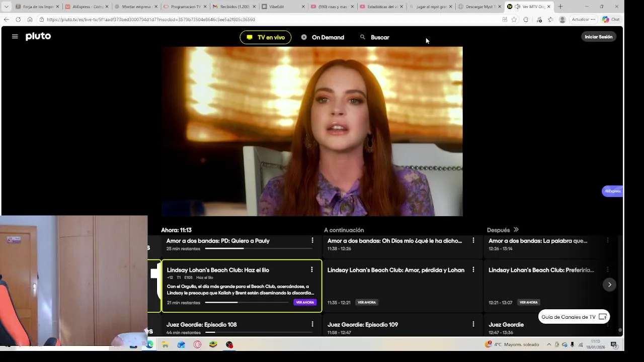Open options for Lindsay Lohan's Beach Club: Haz el lío

312,270
